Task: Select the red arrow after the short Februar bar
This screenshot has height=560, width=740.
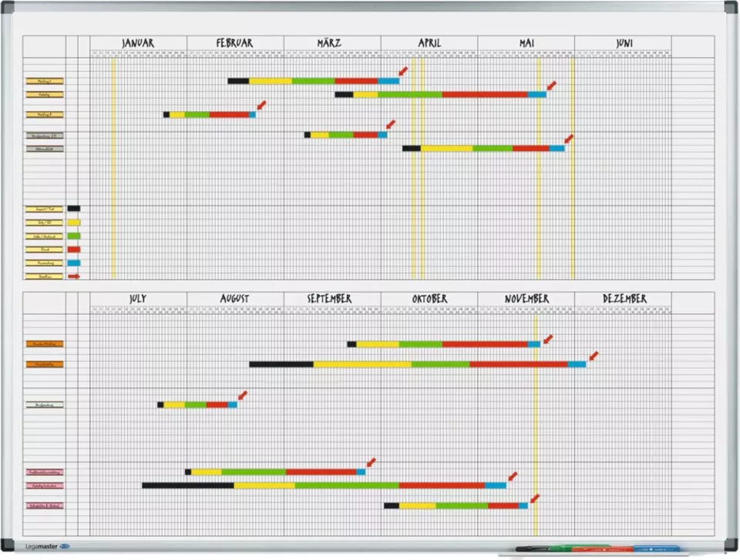Action: 261,105
